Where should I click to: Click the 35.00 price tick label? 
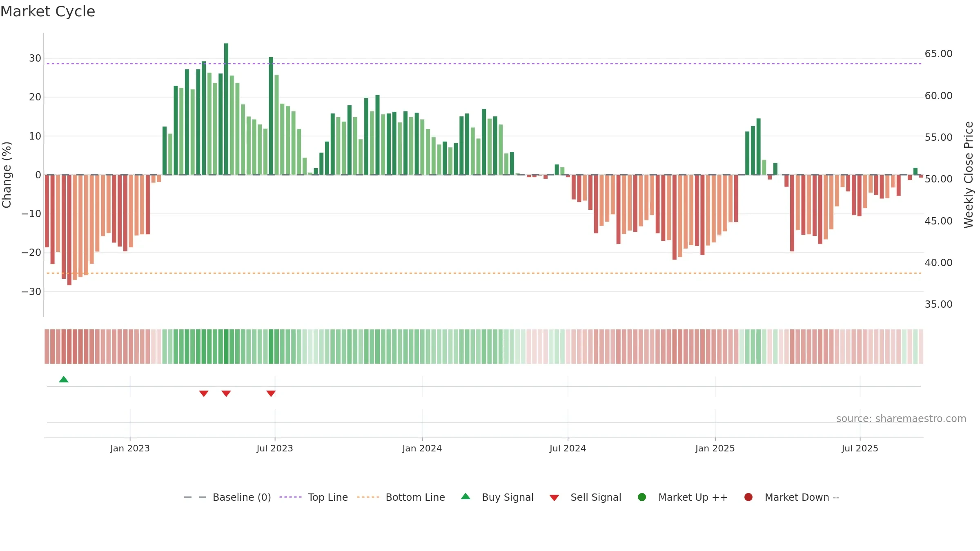coord(938,304)
